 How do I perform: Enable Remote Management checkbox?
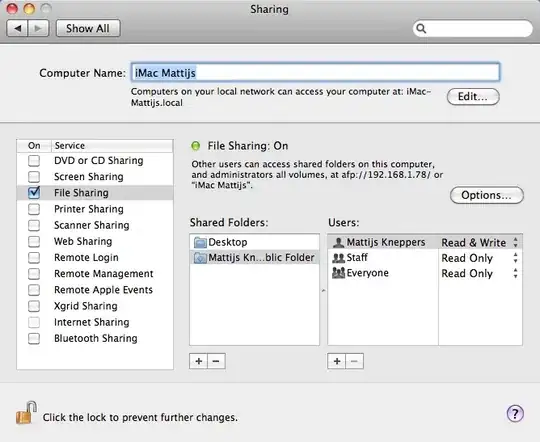tap(34, 274)
